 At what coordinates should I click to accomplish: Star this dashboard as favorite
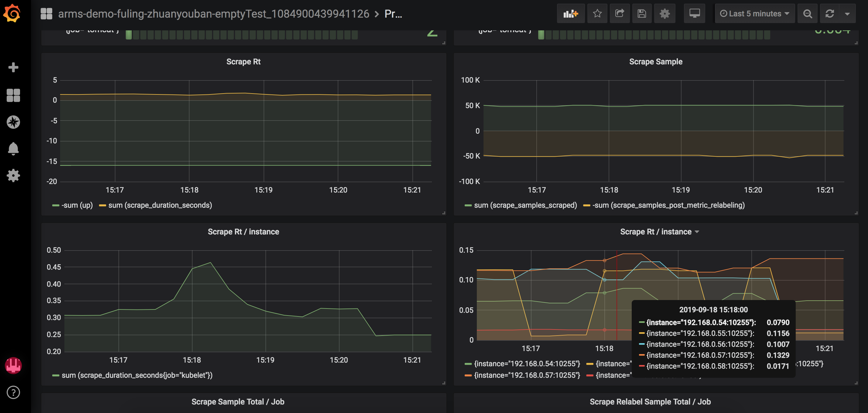coord(597,13)
